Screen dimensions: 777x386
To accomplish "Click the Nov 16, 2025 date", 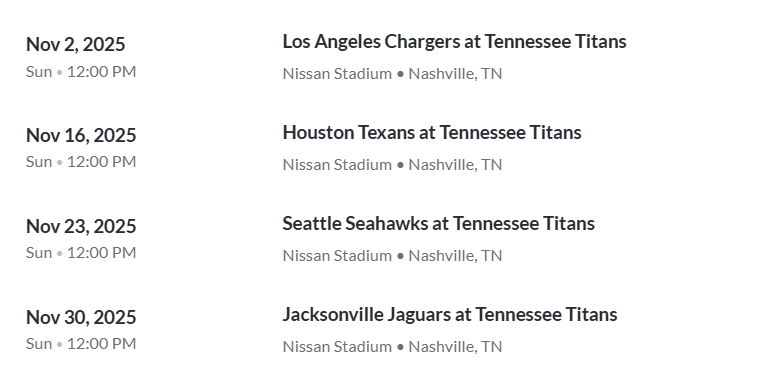I will coord(81,135).
